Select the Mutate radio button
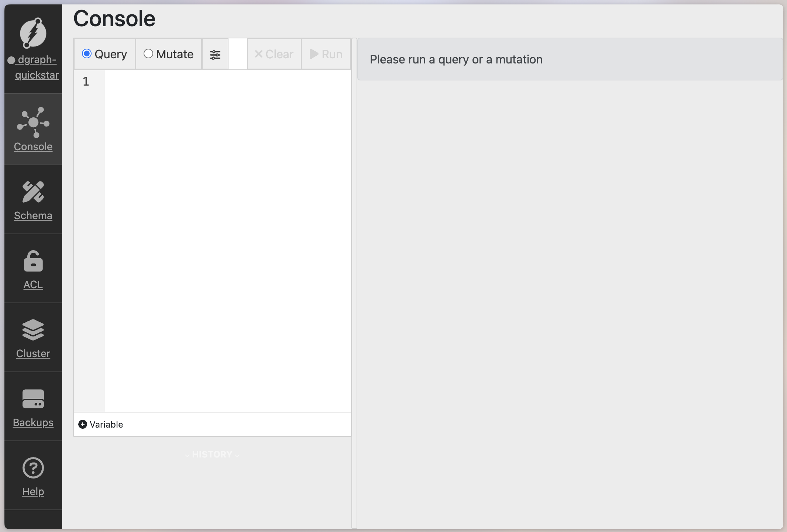 coord(148,54)
